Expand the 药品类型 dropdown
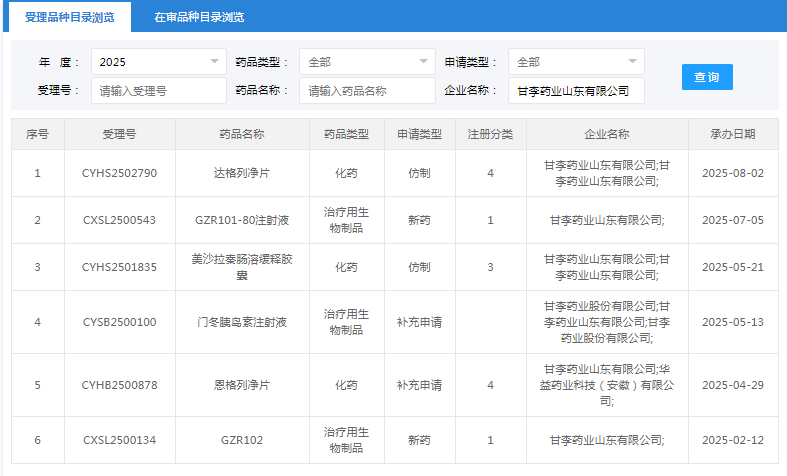787x476 pixels. coord(367,62)
